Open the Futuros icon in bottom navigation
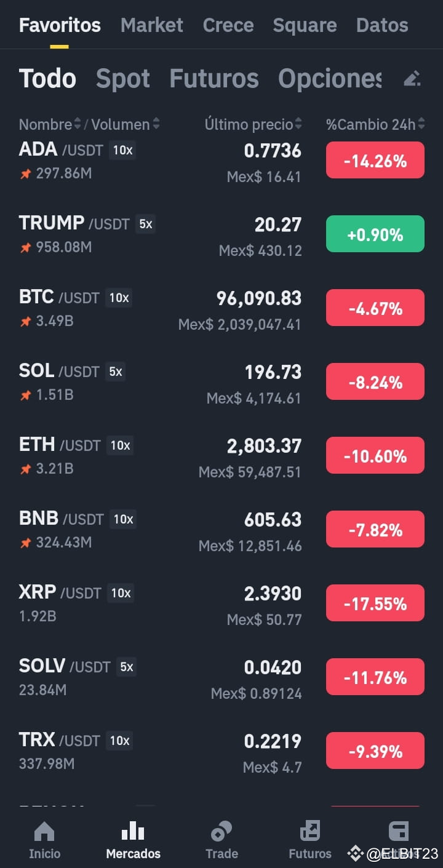Viewport: 443px width, 868px height. (310, 832)
